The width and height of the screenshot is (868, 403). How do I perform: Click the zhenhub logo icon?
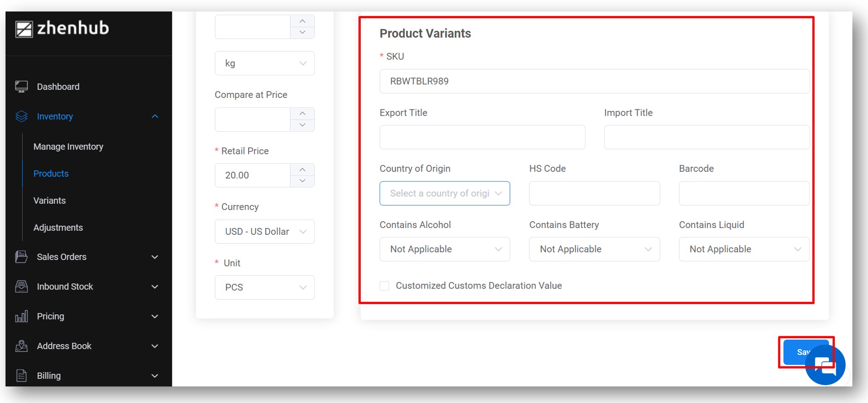pyautogui.click(x=24, y=29)
